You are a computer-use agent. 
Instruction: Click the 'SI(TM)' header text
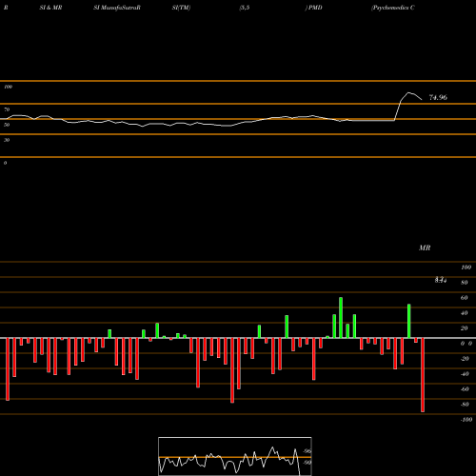click(181, 8)
